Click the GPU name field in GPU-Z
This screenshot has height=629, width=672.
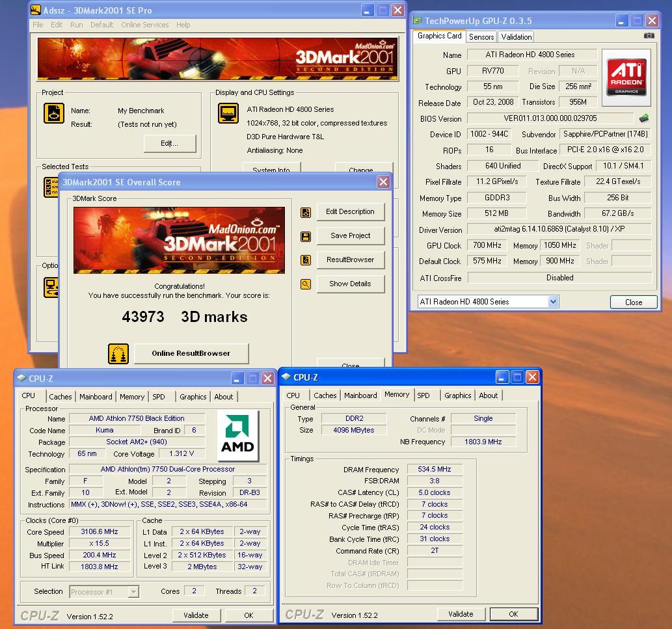tap(531, 55)
